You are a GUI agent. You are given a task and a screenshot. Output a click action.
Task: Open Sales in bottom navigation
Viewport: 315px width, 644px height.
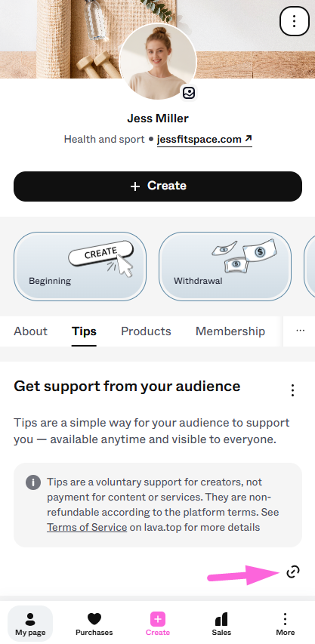(x=221, y=624)
